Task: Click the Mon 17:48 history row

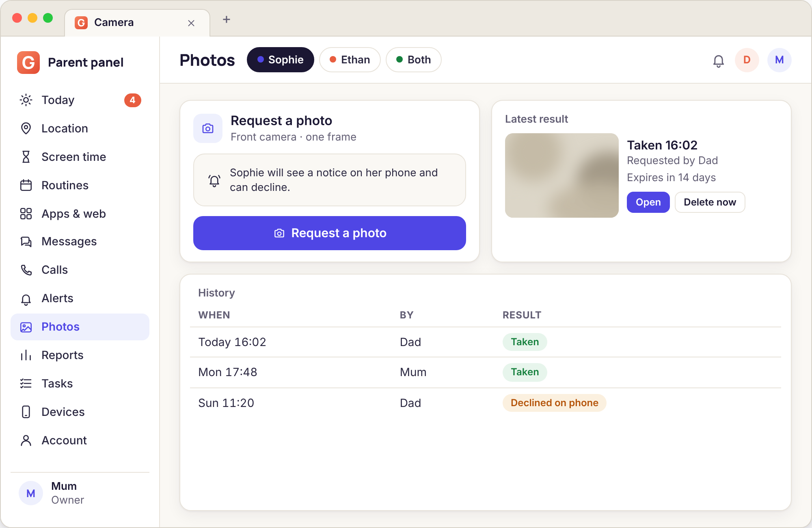Action: pos(486,372)
